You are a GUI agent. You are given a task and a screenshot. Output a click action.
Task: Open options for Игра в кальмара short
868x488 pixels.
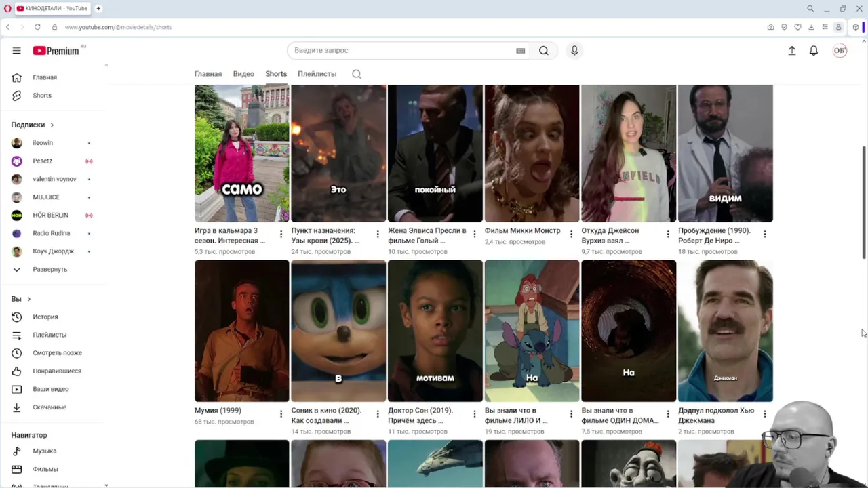pos(281,235)
